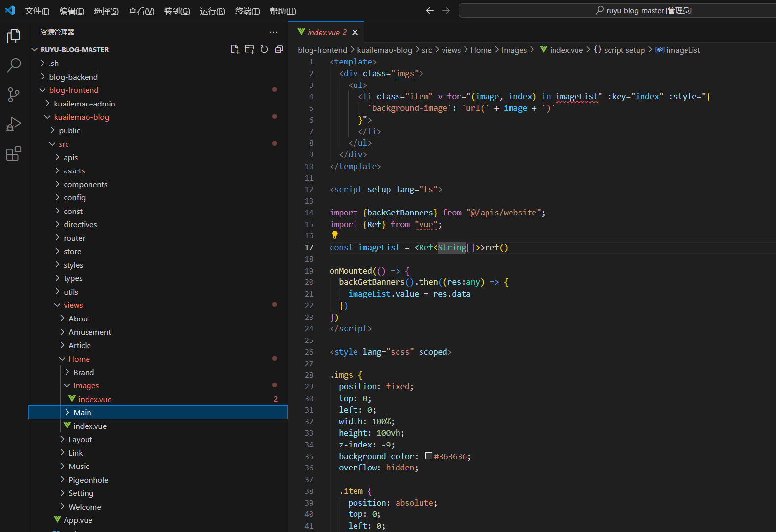This screenshot has height=532, width=776.
Task: Collapse all folders in explorer
Action: coord(279,49)
